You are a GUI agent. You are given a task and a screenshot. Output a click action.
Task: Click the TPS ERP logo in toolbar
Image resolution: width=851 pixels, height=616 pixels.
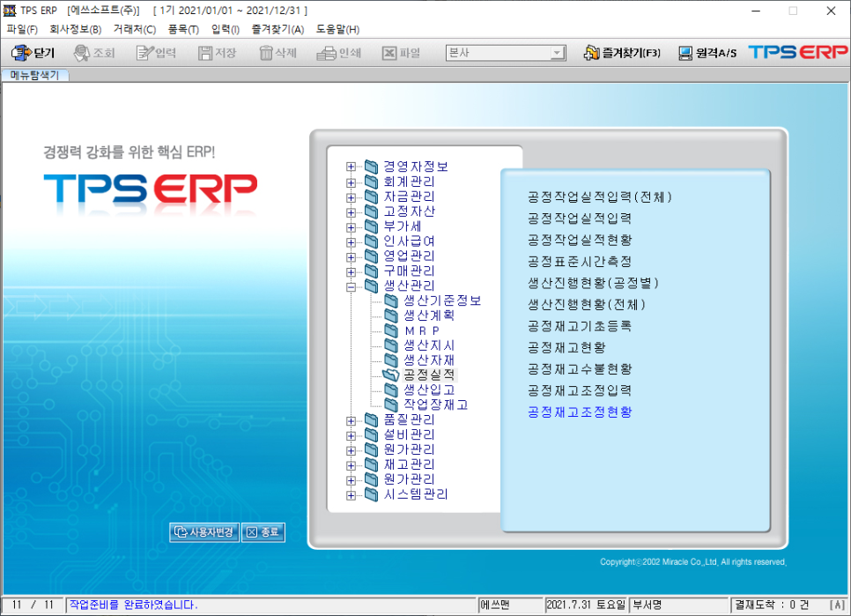tap(798, 52)
